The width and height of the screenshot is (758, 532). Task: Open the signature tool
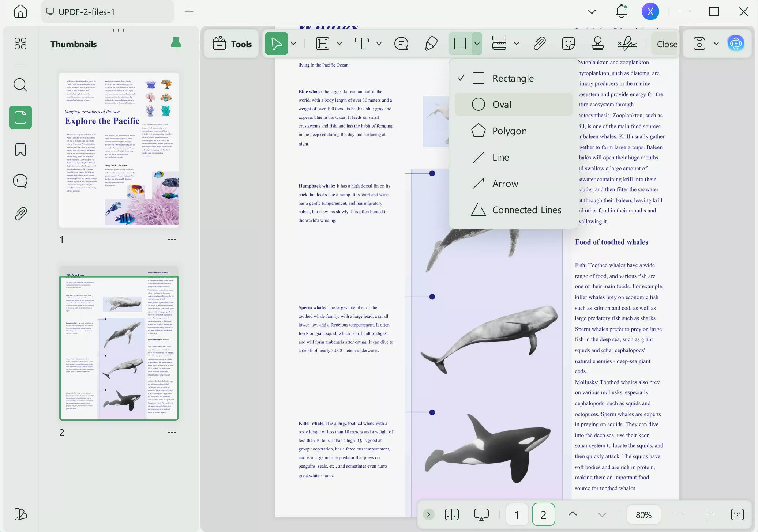click(626, 43)
